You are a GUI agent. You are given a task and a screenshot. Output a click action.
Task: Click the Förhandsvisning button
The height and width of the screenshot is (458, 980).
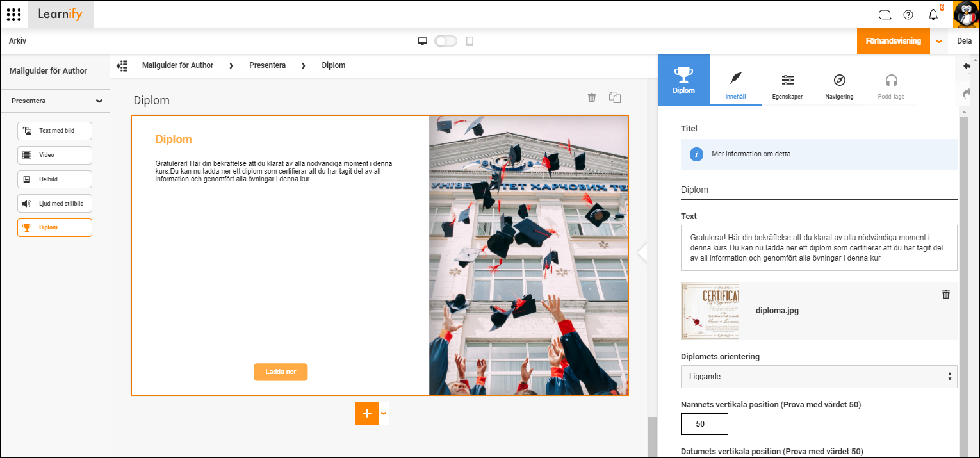pos(894,41)
